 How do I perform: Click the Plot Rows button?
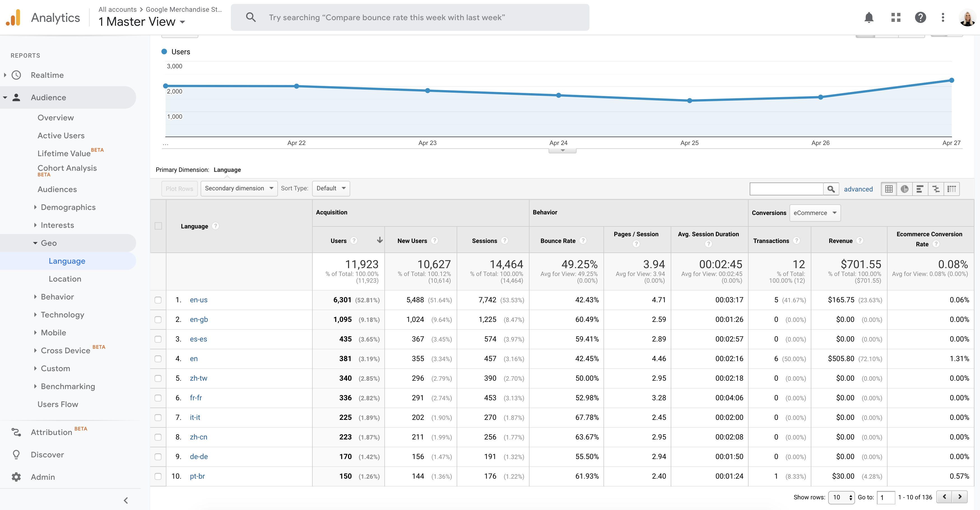179,188
